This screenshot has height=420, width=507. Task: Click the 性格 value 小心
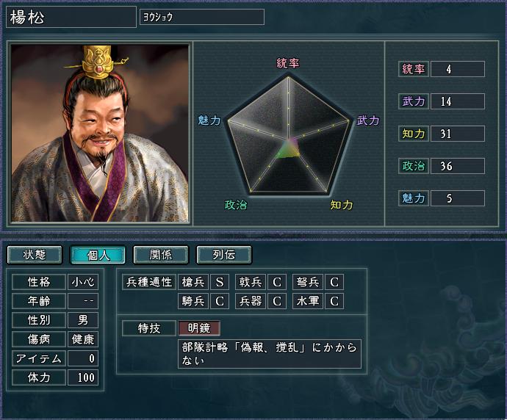(x=83, y=282)
